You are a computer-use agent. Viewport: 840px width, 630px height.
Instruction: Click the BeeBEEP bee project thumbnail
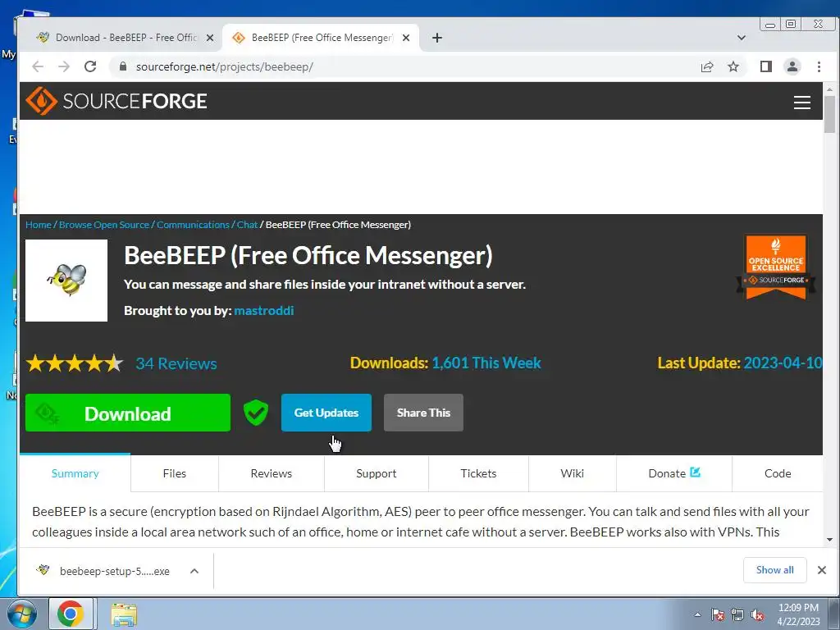(x=66, y=281)
